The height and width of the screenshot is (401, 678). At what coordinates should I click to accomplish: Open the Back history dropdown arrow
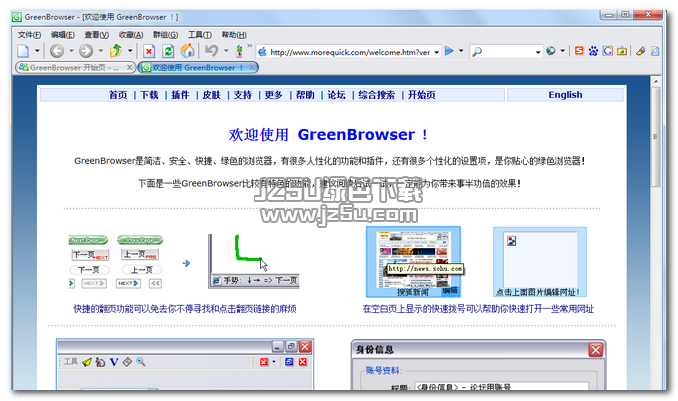coord(71,51)
